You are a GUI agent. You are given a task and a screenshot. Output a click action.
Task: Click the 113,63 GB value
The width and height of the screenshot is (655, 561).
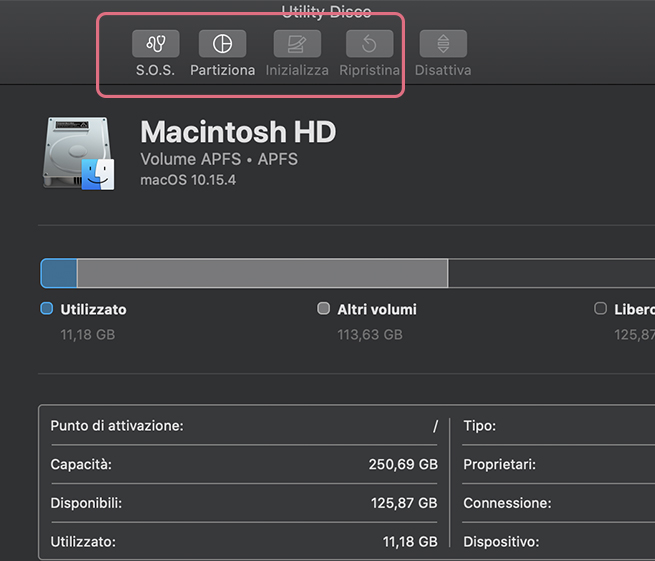point(370,335)
